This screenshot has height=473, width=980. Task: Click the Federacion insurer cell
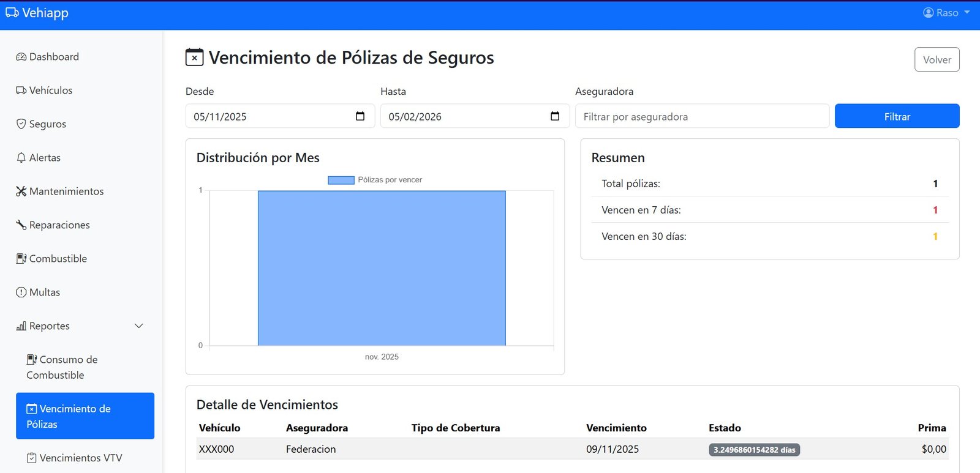(311, 449)
